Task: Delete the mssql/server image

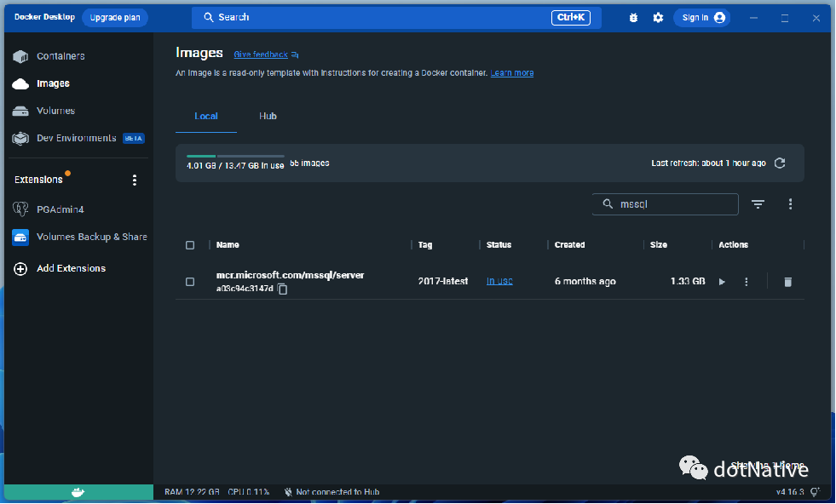Action: coord(788,282)
